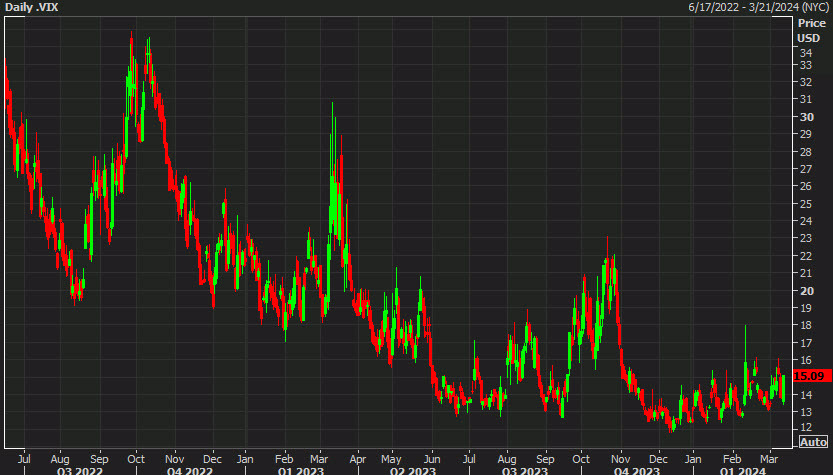Click the Aug label above Q3 2023
Image resolution: width=833 pixels, height=475 pixels.
(x=507, y=459)
